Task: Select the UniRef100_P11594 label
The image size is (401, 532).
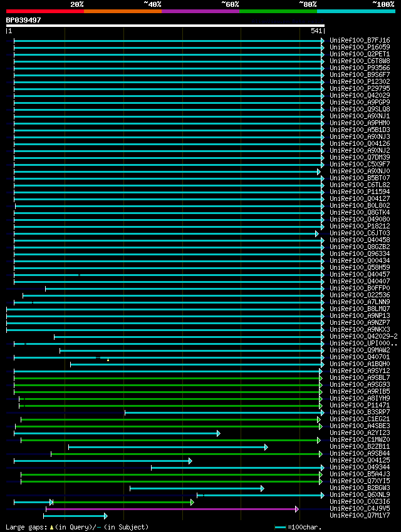Action: tap(360, 192)
